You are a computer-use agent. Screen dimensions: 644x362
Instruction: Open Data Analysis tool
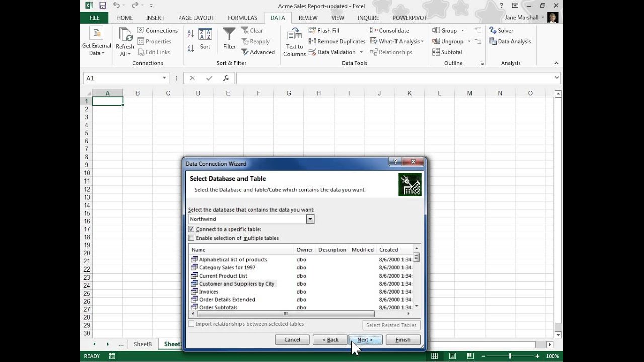[510, 42]
